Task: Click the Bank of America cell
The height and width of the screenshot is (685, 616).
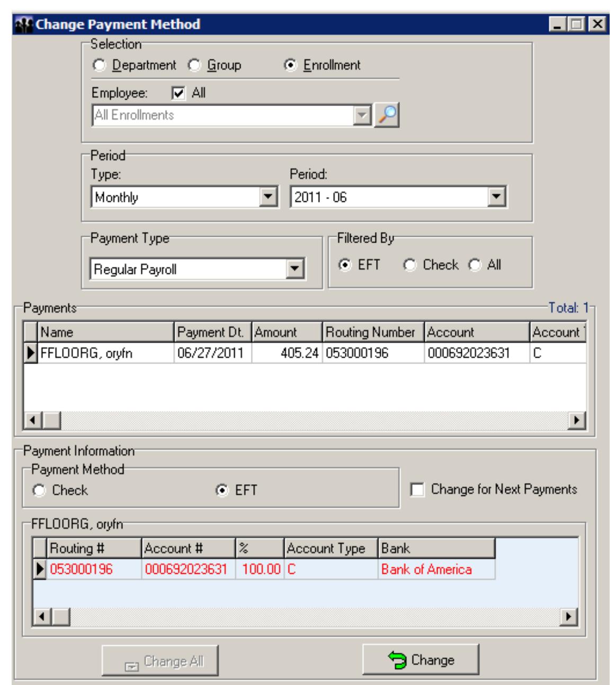Action: 436,570
